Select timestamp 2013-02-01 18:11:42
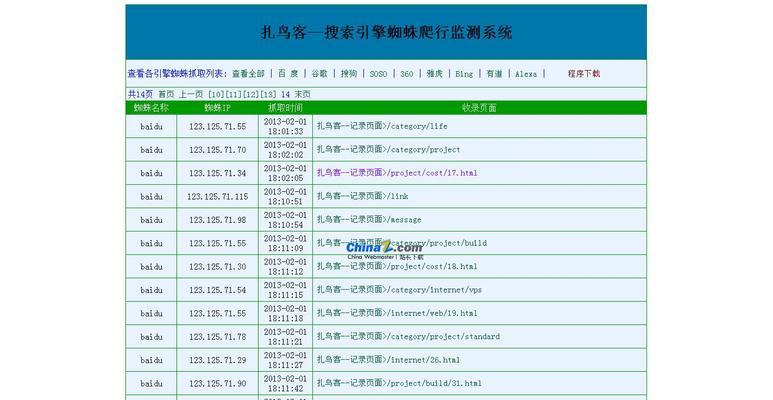Screen dimensions: 773x400 [x=285, y=383]
